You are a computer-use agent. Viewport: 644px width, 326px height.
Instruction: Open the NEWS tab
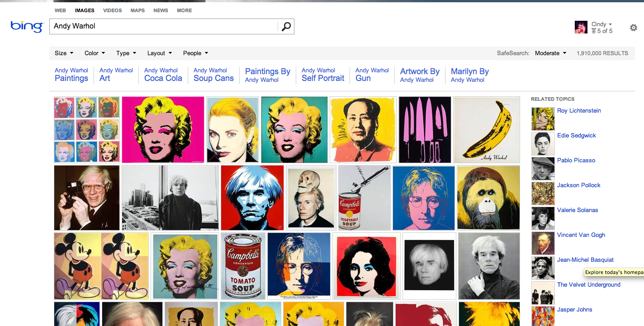[161, 10]
